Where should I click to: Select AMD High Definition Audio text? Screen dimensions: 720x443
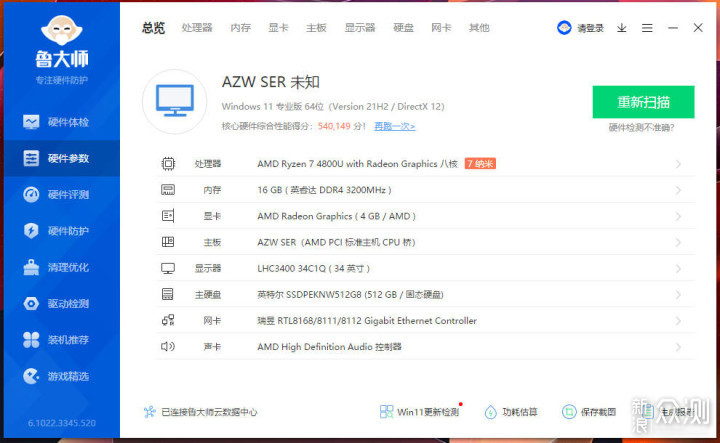tap(329, 347)
